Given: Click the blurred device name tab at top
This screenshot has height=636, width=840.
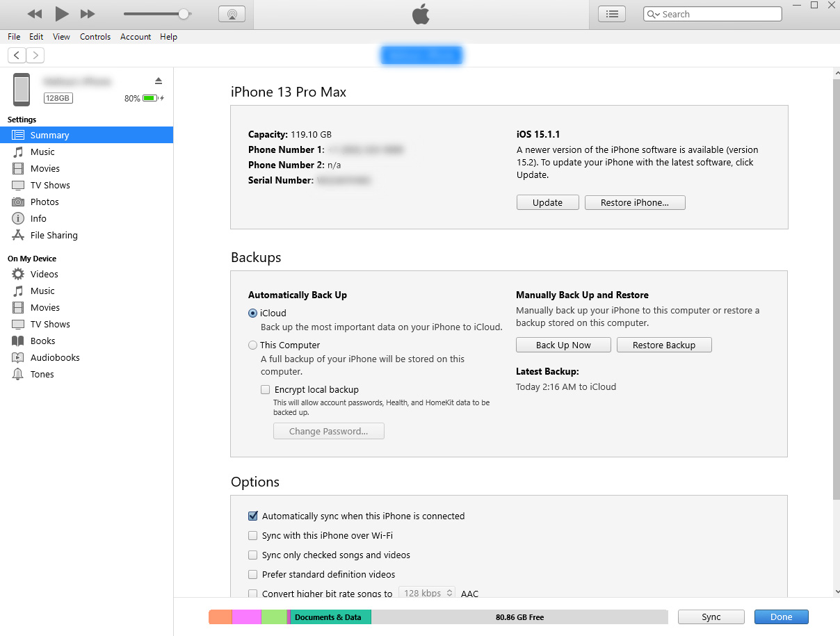Looking at the screenshot, I should 421,56.
